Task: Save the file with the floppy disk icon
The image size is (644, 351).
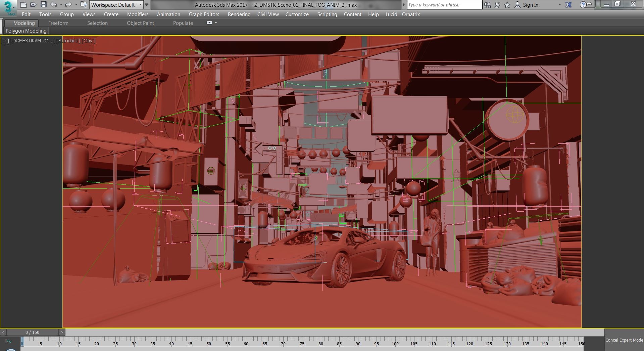Action: [x=43, y=5]
